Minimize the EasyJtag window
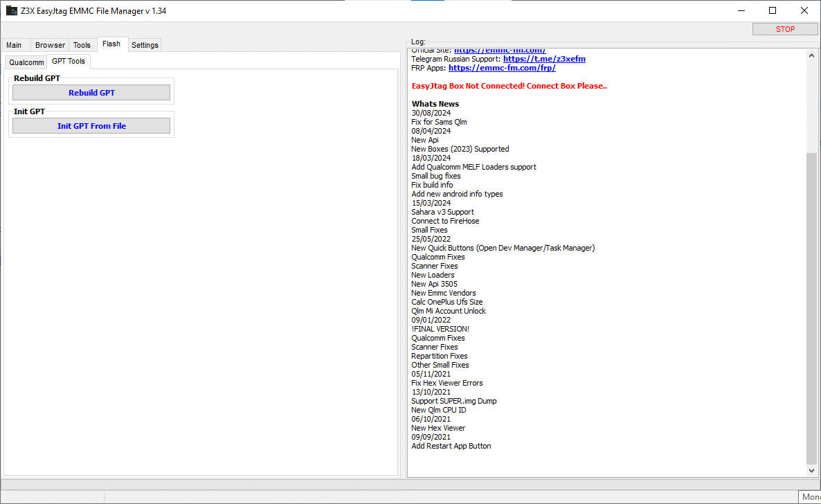 pos(741,10)
